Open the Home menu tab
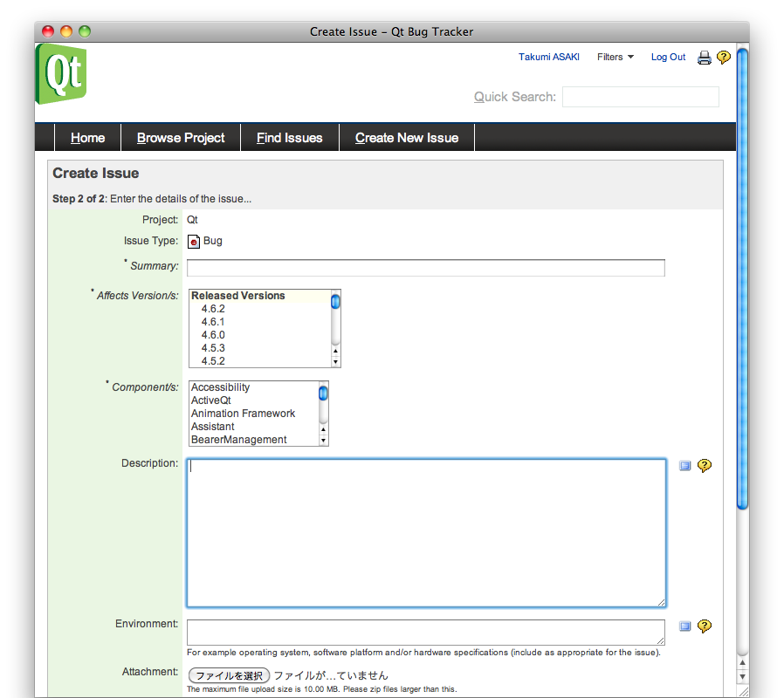Viewport: 784px width, 698px height. 87,138
